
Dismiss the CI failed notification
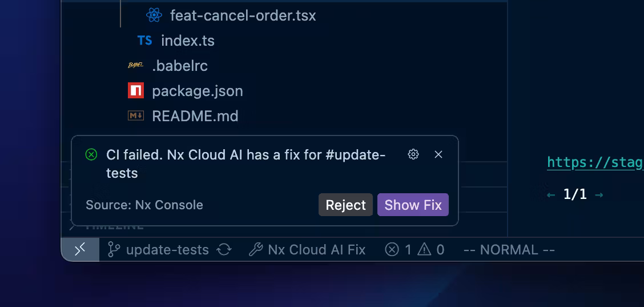[x=438, y=154]
